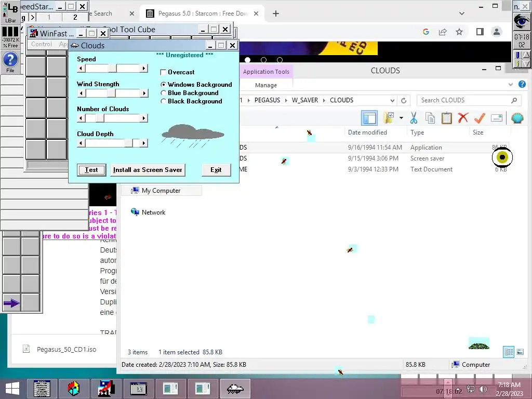Click the LB logo icon in LBar
This screenshot has width=532, height=399.
click(x=10, y=12)
